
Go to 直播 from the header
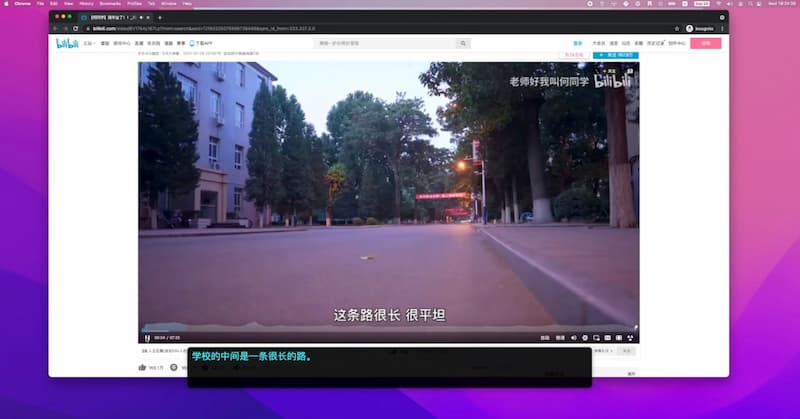click(x=139, y=43)
